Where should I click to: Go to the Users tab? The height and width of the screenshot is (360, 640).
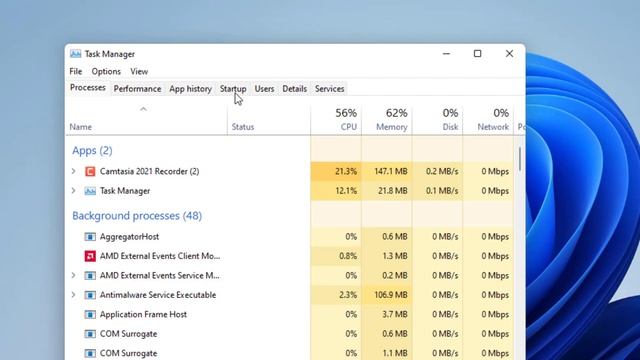[x=264, y=89]
